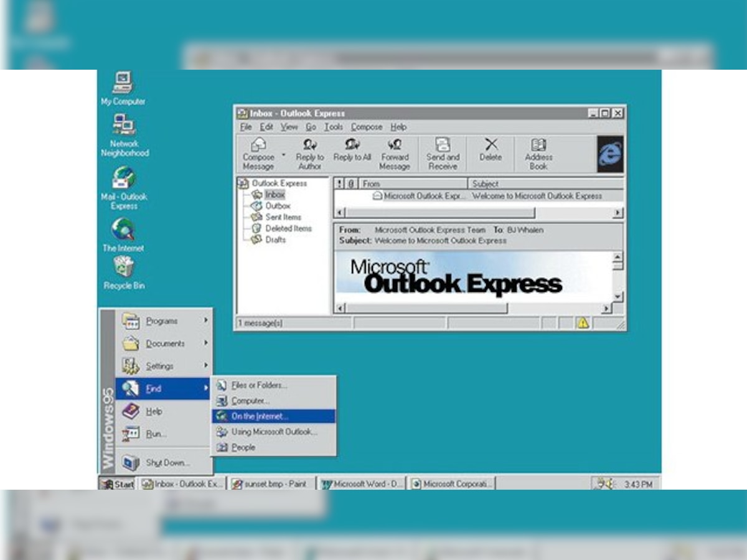Collapse the Outlook Express folder tree
Image resolution: width=747 pixels, height=560 pixels.
click(242, 184)
